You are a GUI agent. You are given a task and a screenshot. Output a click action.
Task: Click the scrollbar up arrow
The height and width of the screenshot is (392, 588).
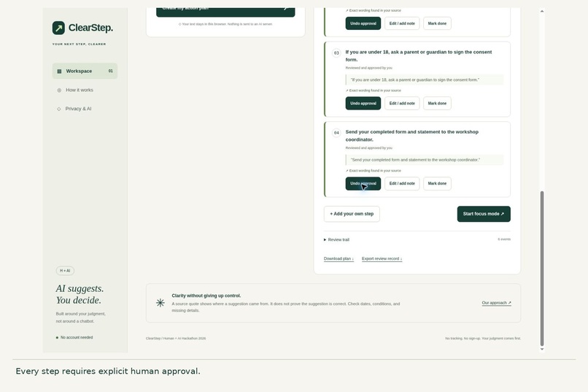click(x=542, y=11)
